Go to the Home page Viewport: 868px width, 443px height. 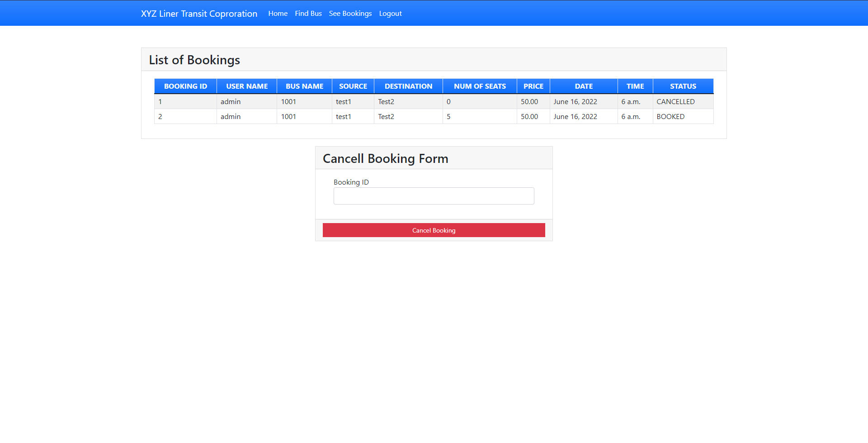pos(278,14)
